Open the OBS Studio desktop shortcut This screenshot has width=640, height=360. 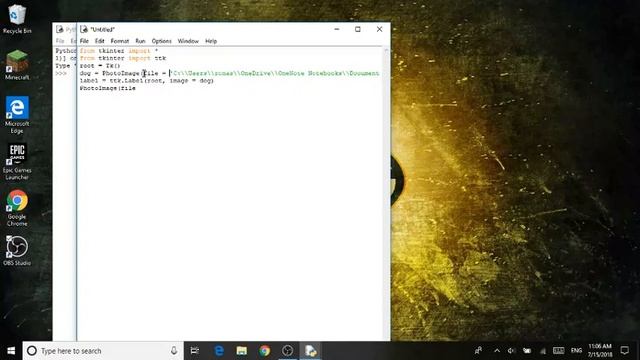(x=17, y=251)
